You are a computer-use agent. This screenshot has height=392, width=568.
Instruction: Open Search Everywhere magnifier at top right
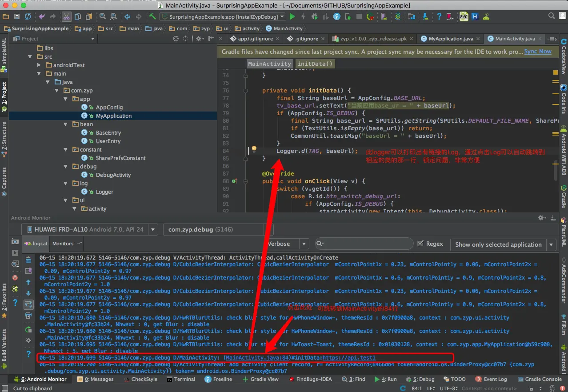(x=552, y=16)
